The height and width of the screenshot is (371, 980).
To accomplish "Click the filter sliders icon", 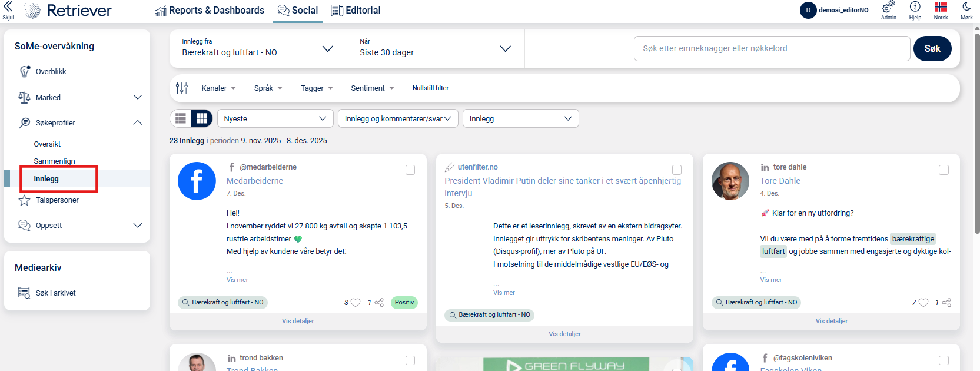I will coord(182,88).
